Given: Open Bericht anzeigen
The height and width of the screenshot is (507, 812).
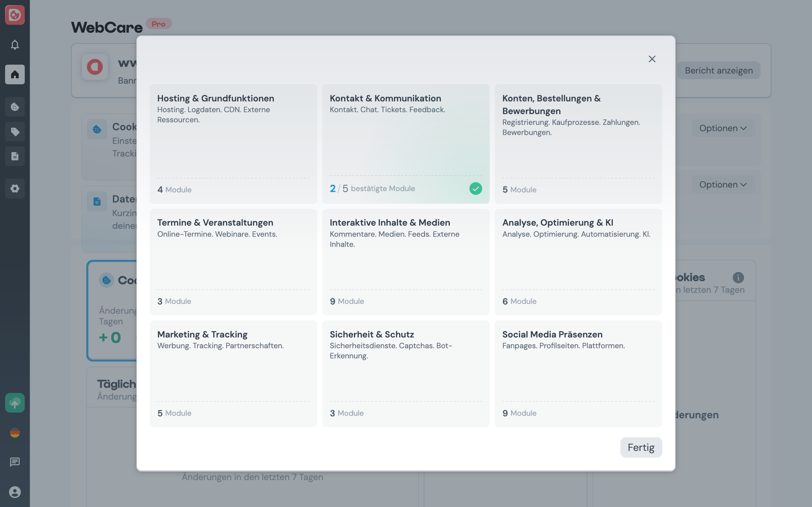Looking at the screenshot, I should 719,70.
